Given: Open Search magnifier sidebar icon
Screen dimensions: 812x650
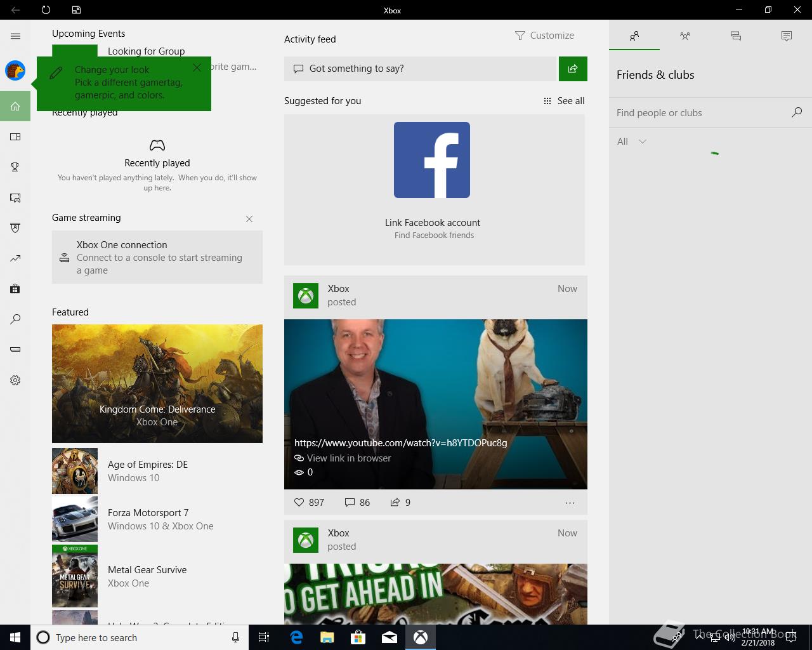Looking at the screenshot, I should pyautogui.click(x=15, y=319).
